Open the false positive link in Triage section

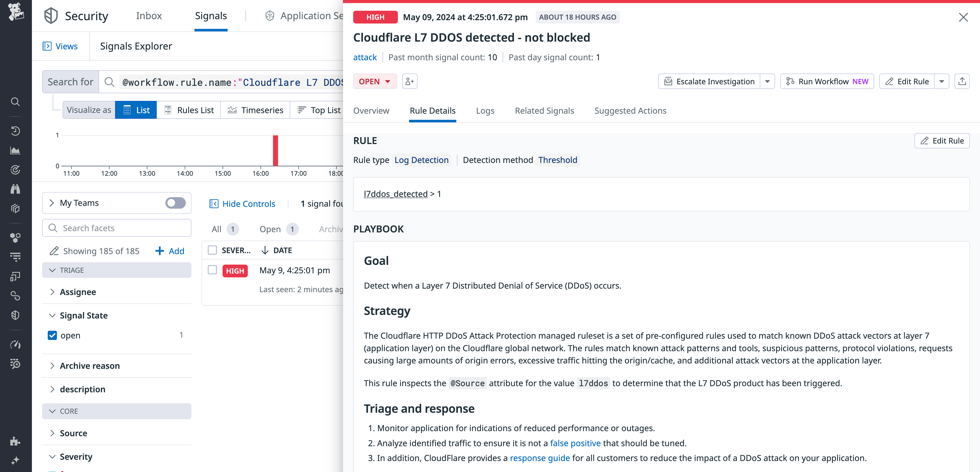(575, 443)
